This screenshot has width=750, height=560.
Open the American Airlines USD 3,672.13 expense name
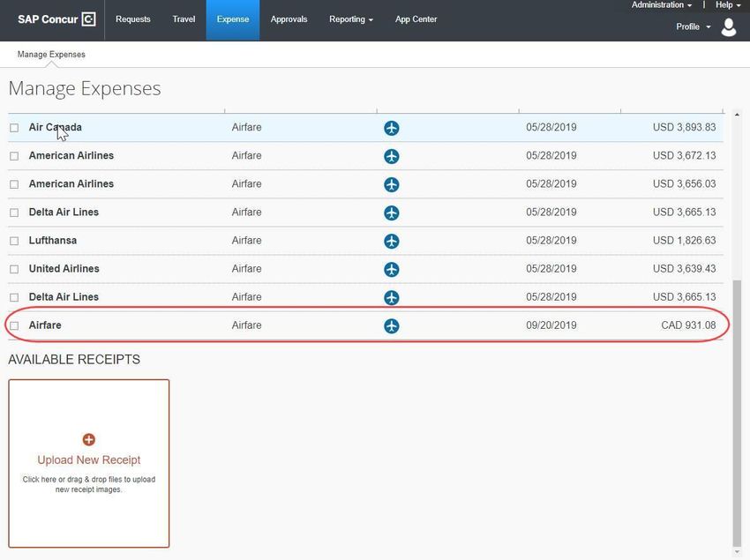[71, 155]
